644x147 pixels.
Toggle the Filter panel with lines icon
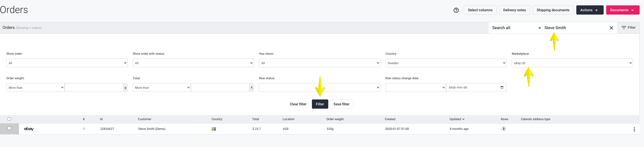pyautogui.click(x=628, y=28)
